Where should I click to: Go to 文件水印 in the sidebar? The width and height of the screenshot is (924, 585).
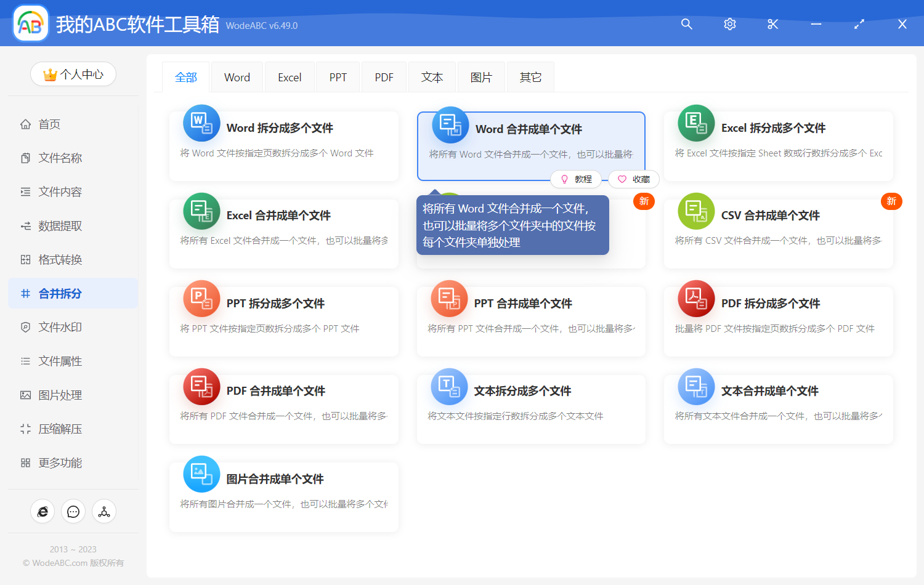coord(60,328)
